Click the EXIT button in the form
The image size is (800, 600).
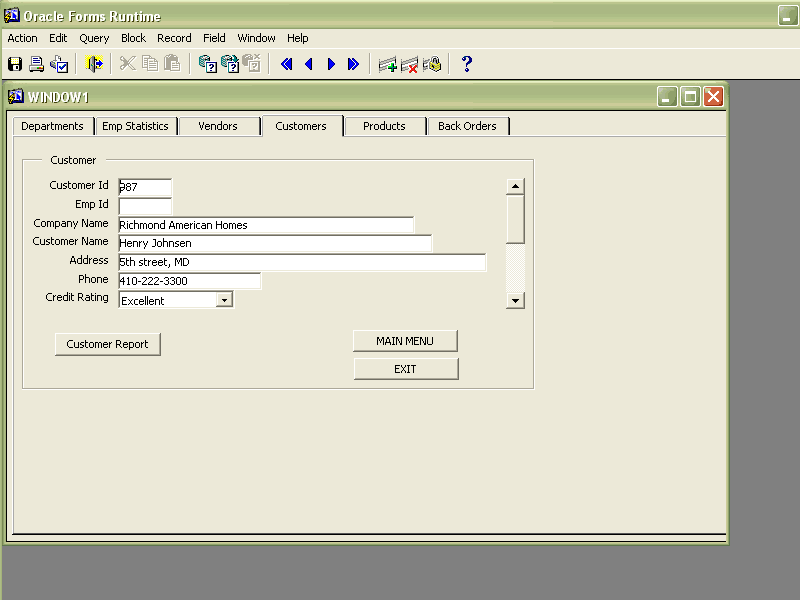tap(405, 369)
